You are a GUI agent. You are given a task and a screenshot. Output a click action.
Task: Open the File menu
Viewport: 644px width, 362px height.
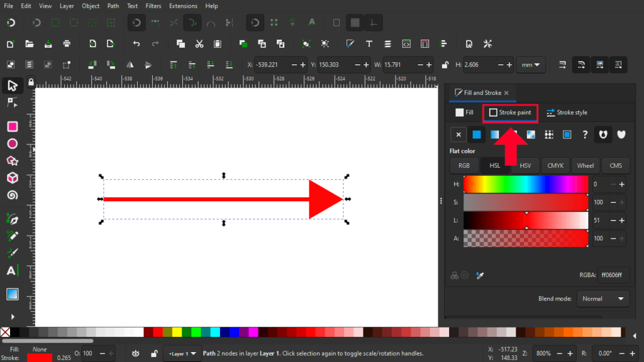pyautogui.click(x=8, y=6)
